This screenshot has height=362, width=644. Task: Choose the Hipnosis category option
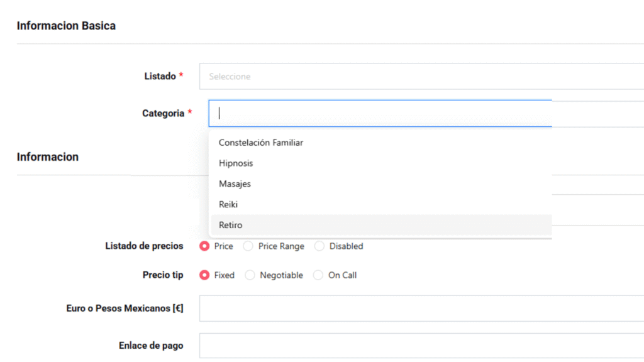pos(236,163)
